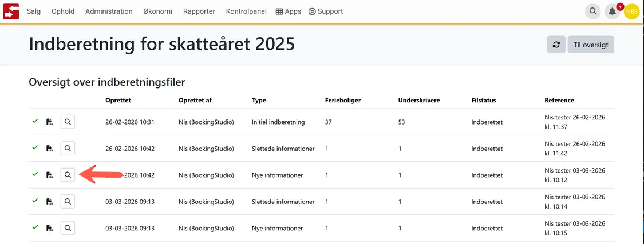Click the Type column header
644x244 pixels.
259,101
